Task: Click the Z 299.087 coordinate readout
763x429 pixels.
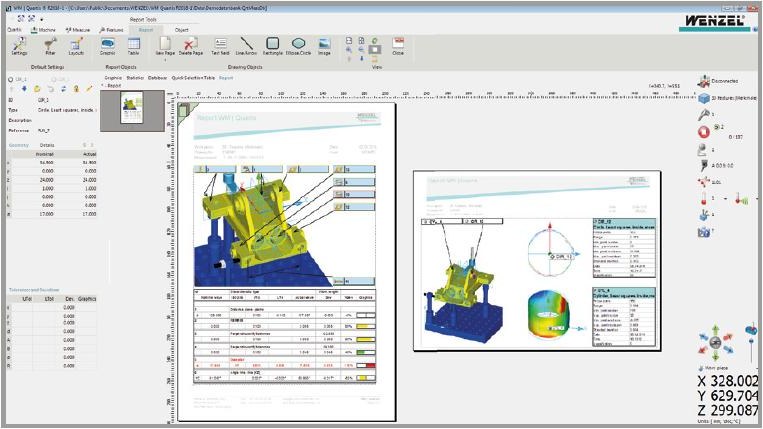Action: [728, 410]
